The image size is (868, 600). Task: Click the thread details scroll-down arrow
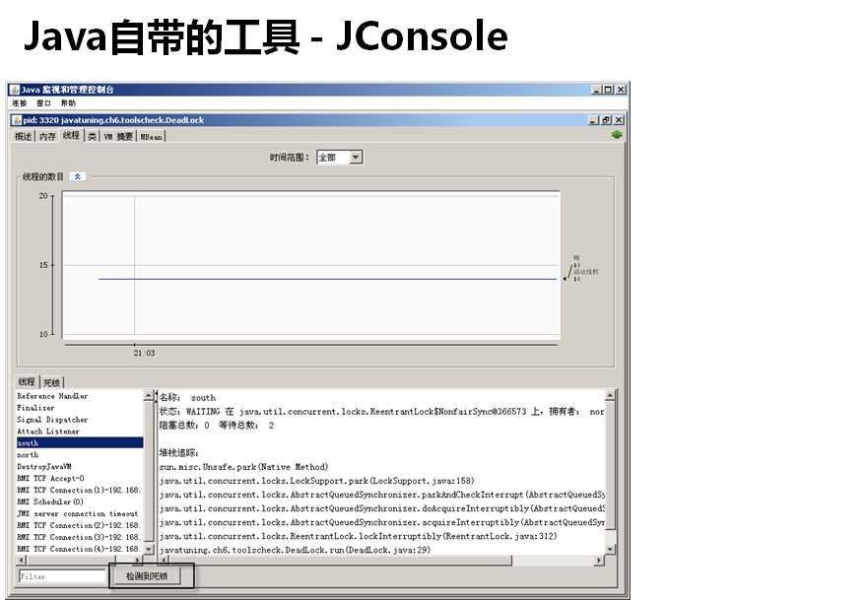point(610,549)
